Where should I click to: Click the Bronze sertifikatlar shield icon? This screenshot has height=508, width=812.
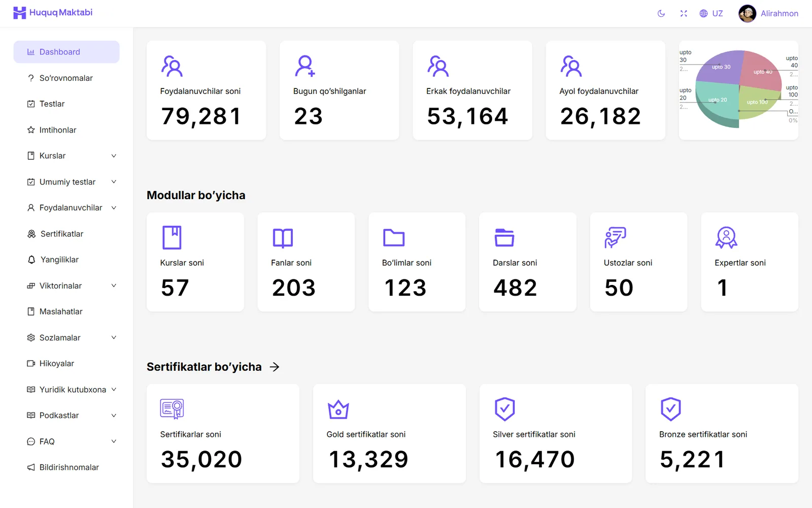click(670, 409)
